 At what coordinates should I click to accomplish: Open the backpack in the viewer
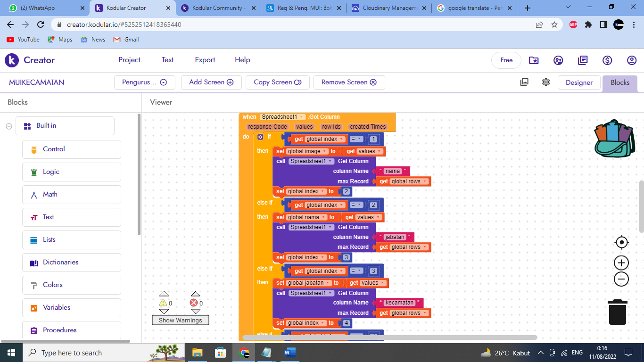click(x=615, y=138)
